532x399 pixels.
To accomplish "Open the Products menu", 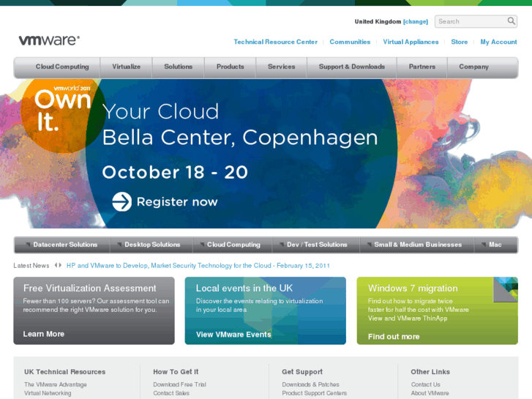I will [x=230, y=67].
